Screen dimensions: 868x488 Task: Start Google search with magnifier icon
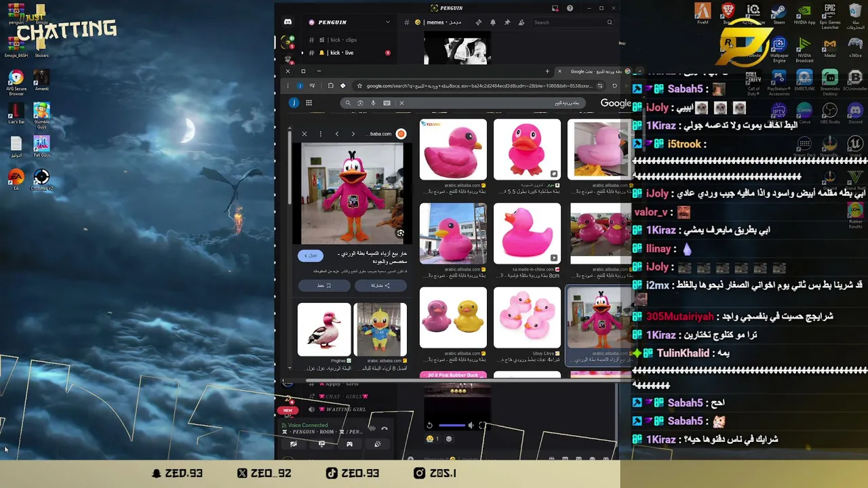(x=348, y=103)
